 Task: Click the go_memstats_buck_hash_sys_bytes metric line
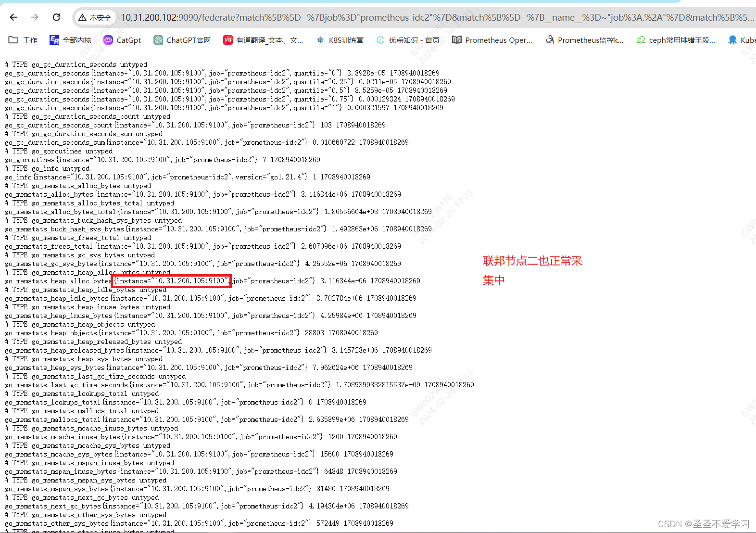[218, 229]
